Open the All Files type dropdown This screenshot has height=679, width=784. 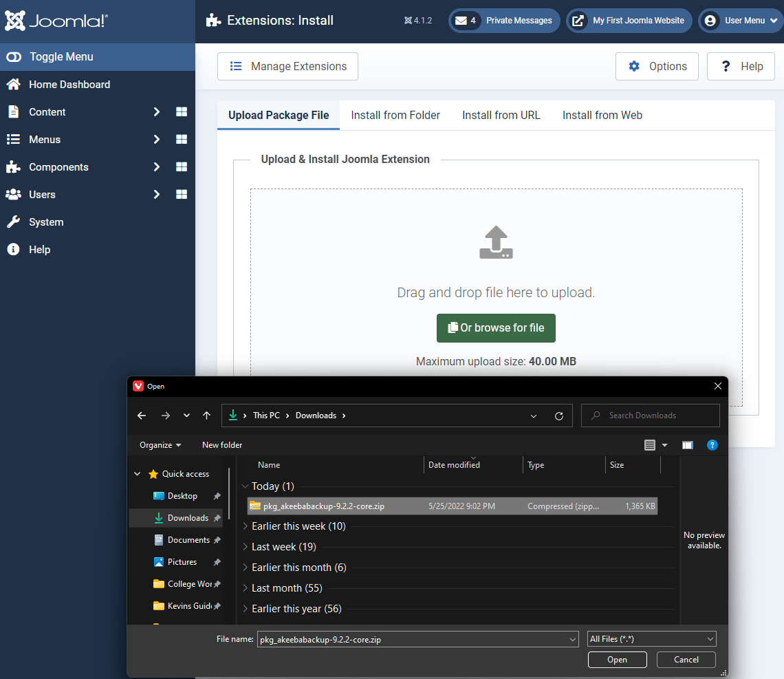651,639
